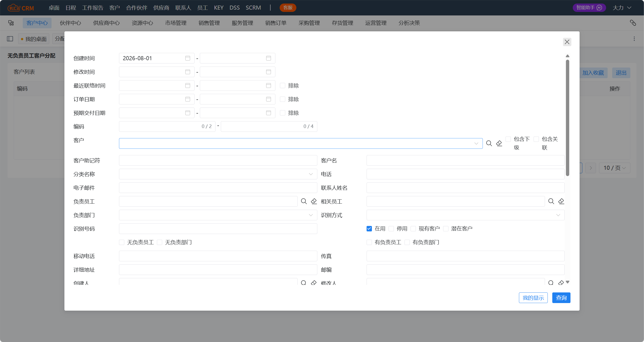Click search icon for 负责员工
This screenshot has width=644, height=342.
(304, 201)
